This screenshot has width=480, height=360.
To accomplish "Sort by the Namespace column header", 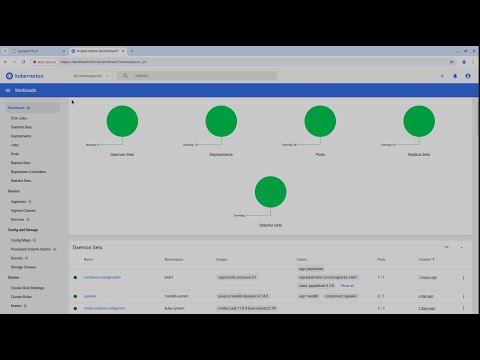I will [x=174, y=259].
